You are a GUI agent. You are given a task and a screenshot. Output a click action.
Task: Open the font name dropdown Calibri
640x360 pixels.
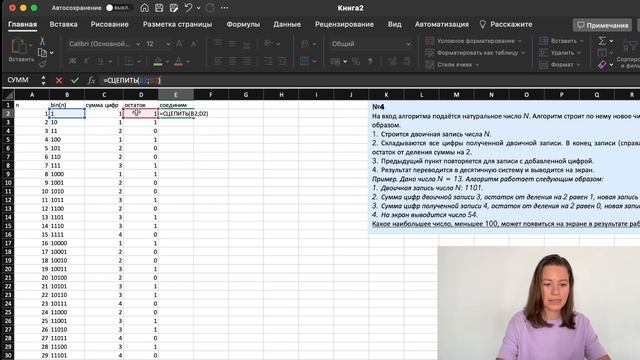coord(104,44)
